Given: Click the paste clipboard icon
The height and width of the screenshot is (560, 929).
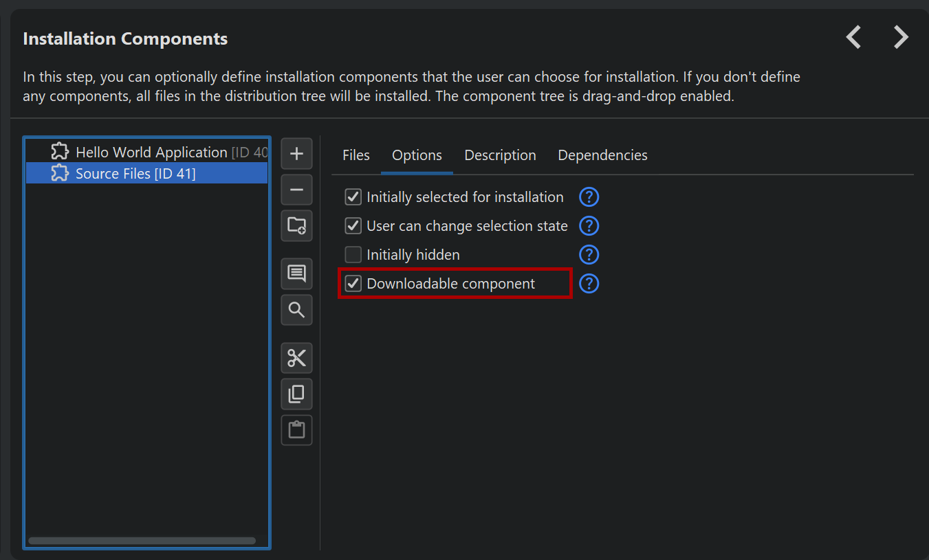Looking at the screenshot, I should 296,430.
